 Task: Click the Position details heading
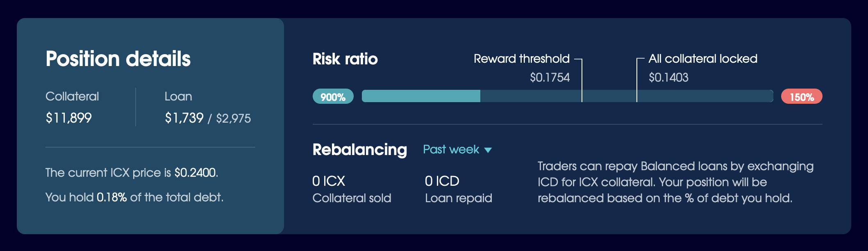[x=118, y=59]
